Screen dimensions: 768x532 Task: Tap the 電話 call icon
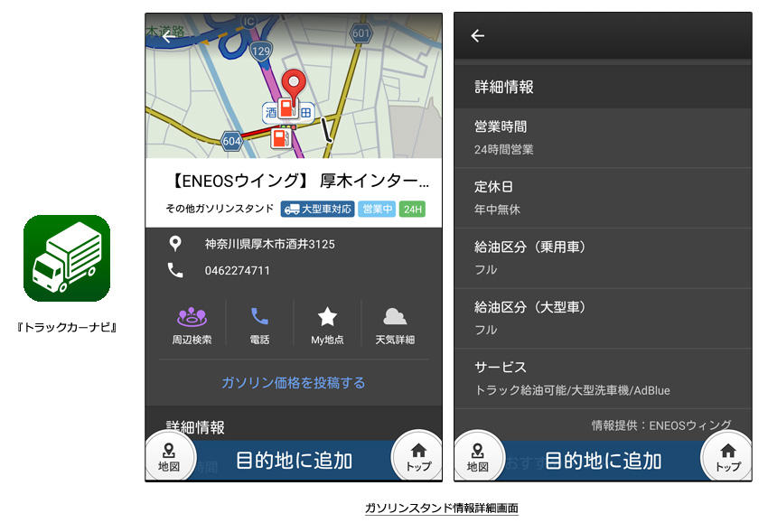pos(259,325)
